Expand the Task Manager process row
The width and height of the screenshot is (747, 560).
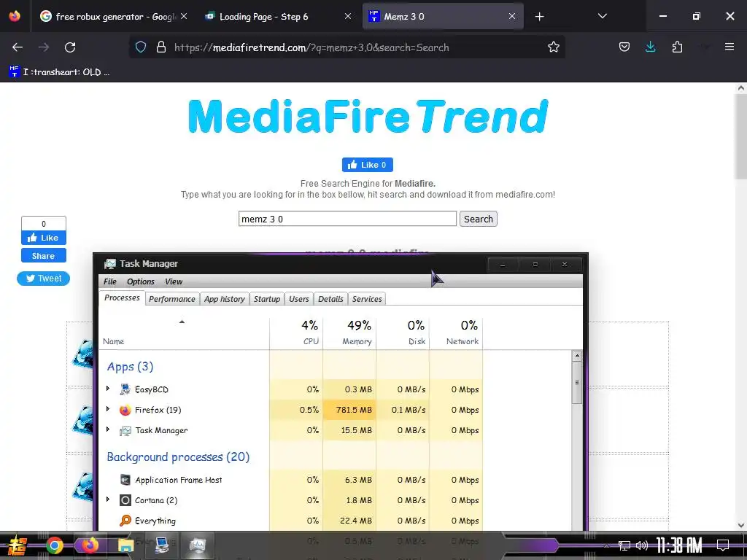(x=108, y=429)
